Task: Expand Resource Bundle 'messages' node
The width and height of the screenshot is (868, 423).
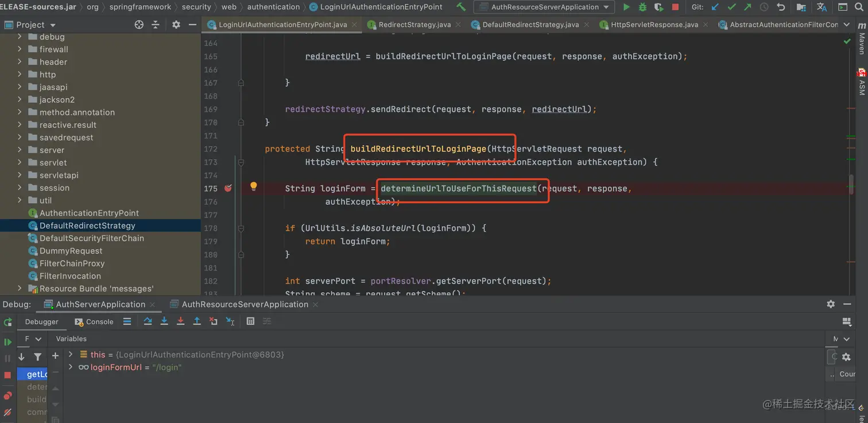Action: coord(20,289)
